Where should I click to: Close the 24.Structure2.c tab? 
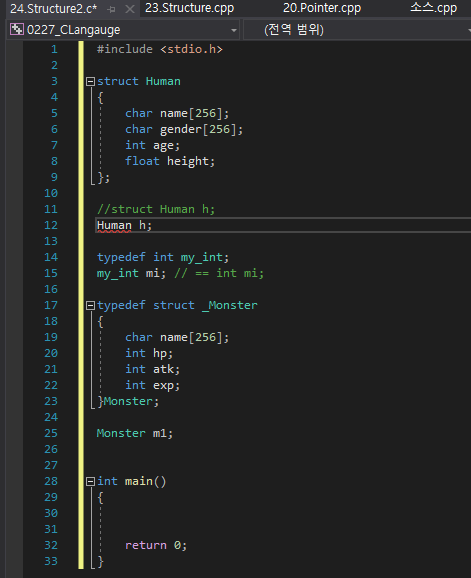coord(130,9)
